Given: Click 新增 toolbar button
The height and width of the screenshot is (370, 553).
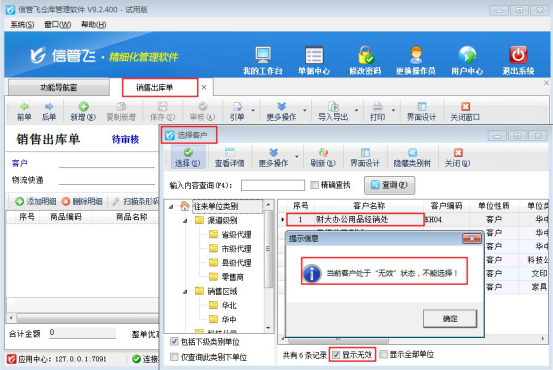Looking at the screenshot, I should 83,111.
